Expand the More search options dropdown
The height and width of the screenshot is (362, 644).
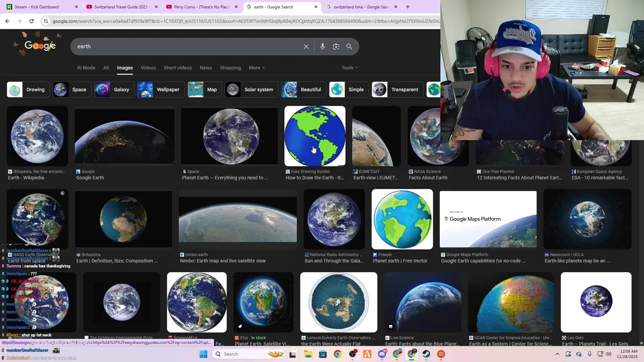pyautogui.click(x=257, y=68)
